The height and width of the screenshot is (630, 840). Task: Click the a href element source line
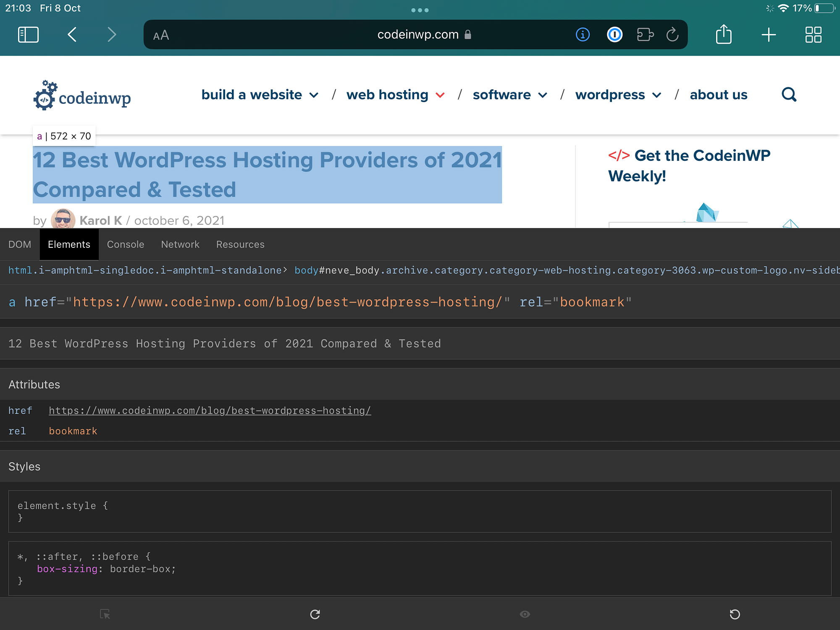[420, 302]
